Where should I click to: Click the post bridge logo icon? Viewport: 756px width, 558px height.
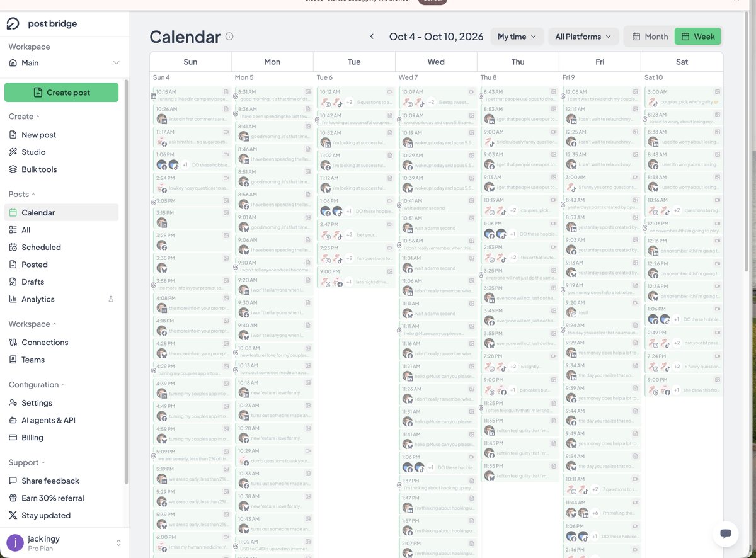13,23
